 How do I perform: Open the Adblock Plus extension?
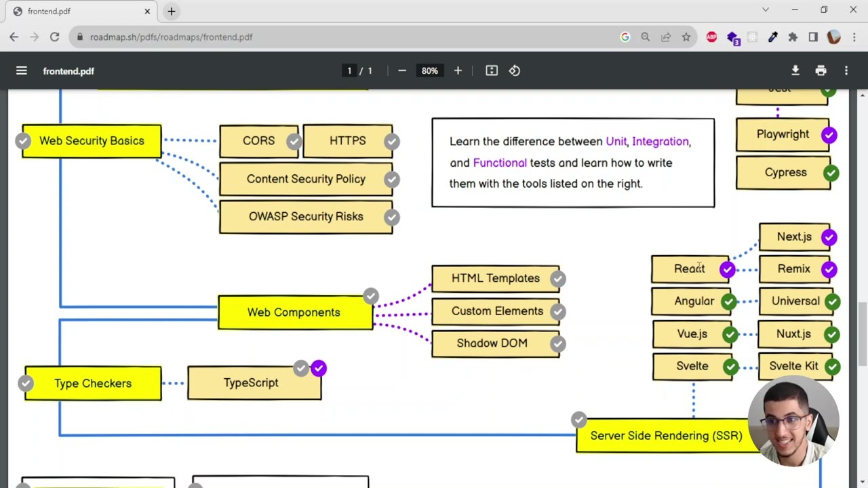[x=711, y=37]
